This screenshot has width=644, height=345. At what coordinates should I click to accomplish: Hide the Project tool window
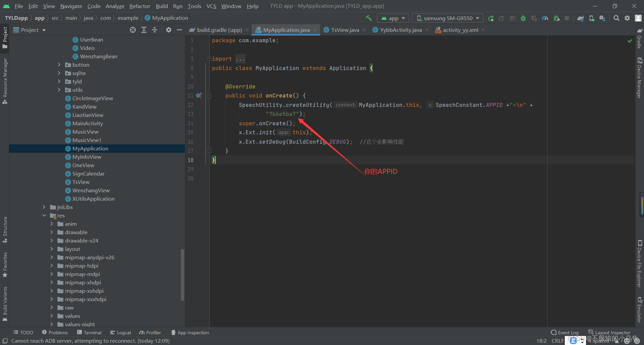tap(179, 30)
